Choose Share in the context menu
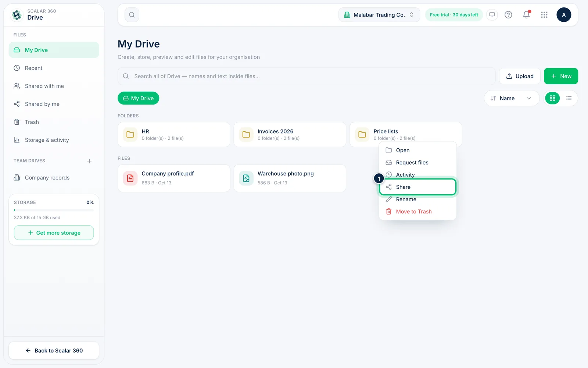Viewport: 588px width, 368px height. tap(417, 187)
